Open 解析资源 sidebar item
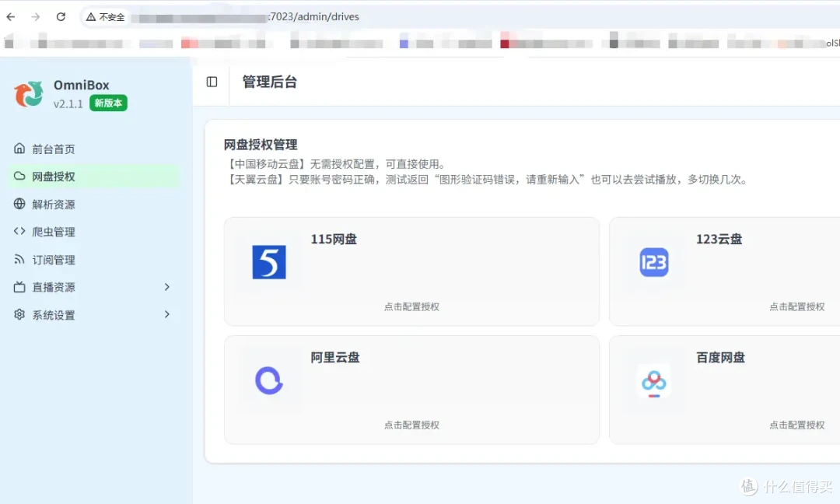 click(94, 204)
